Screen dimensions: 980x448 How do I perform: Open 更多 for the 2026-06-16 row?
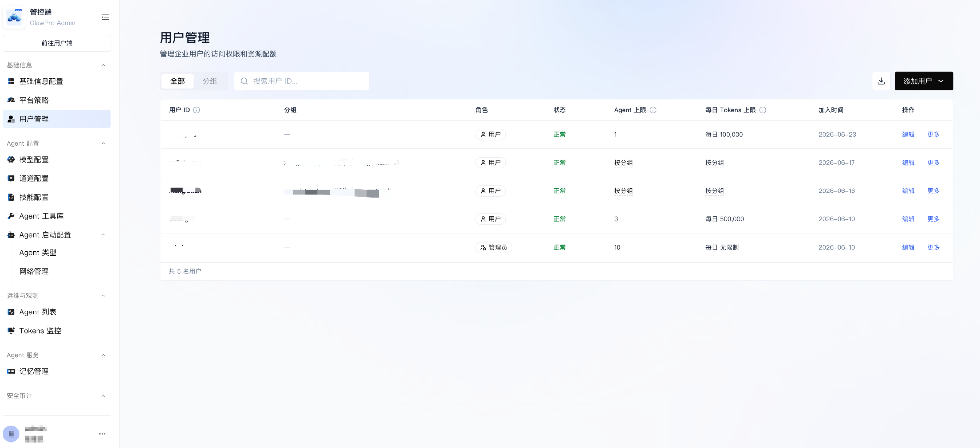click(933, 191)
